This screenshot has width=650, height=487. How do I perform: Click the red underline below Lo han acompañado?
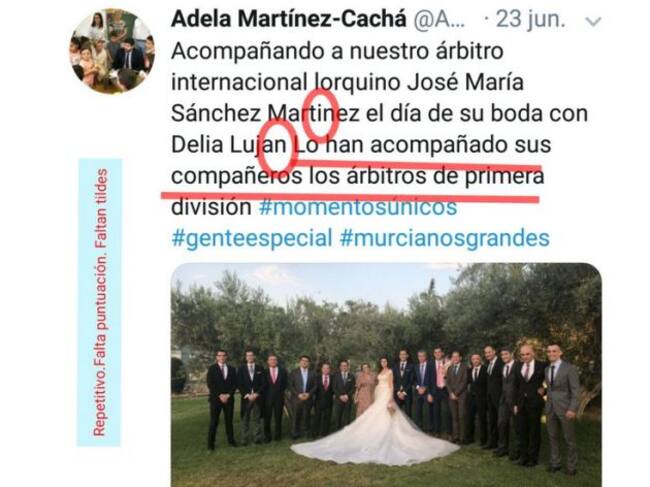coord(417,165)
